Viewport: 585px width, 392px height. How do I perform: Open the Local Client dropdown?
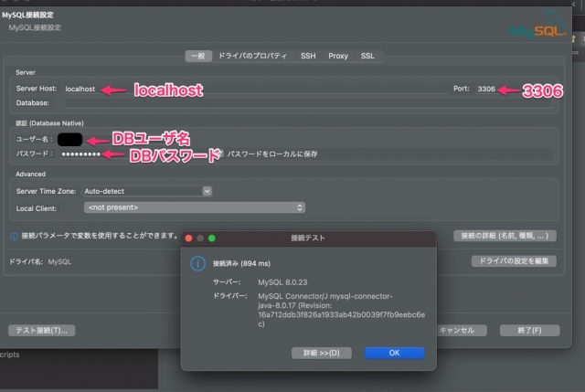tap(195, 207)
